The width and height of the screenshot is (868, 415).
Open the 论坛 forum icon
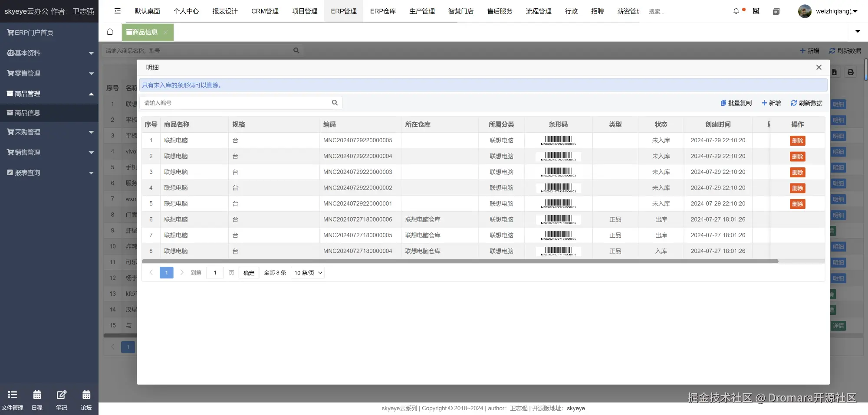86,400
